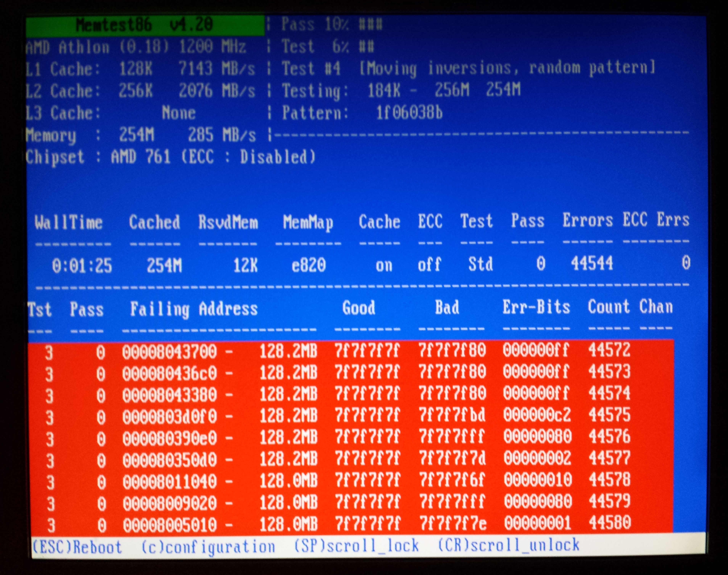Click the Failing Address column header
The image size is (728, 575).
pyautogui.click(x=194, y=309)
